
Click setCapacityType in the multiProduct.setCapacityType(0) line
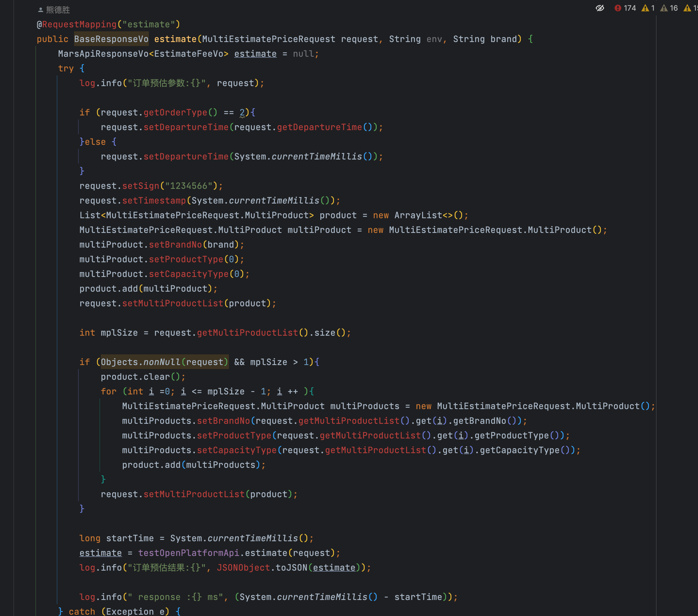tap(189, 274)
